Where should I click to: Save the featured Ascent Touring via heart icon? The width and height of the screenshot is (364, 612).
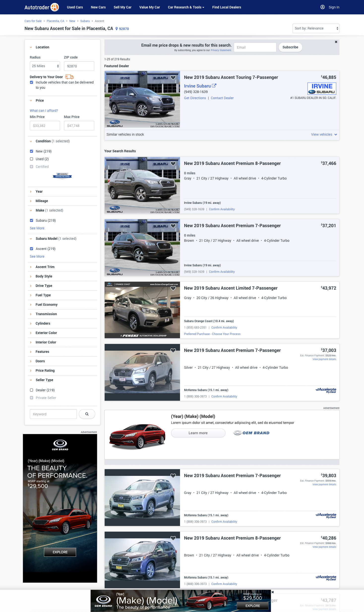(x=173, y=78)
